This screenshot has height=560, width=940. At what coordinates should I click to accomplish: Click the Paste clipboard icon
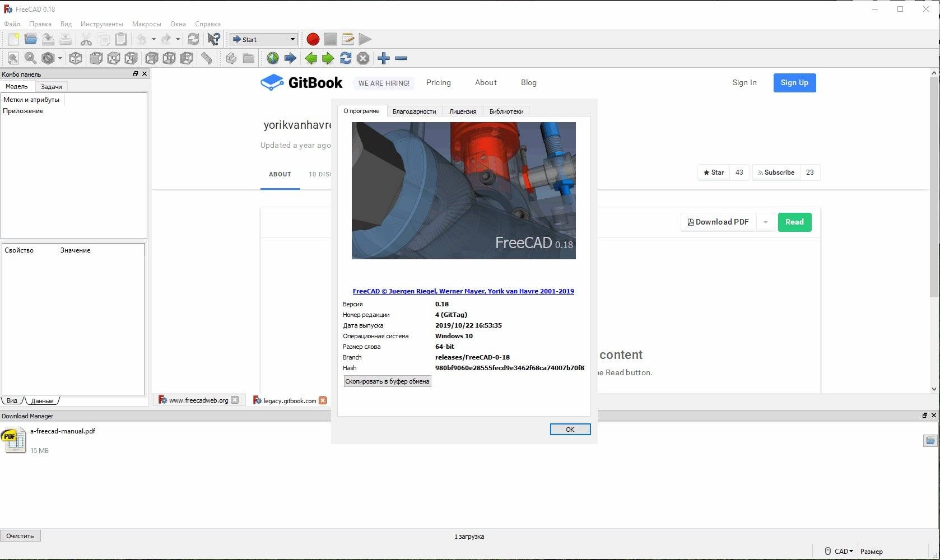pyautogui.click(x=120, y=39)
